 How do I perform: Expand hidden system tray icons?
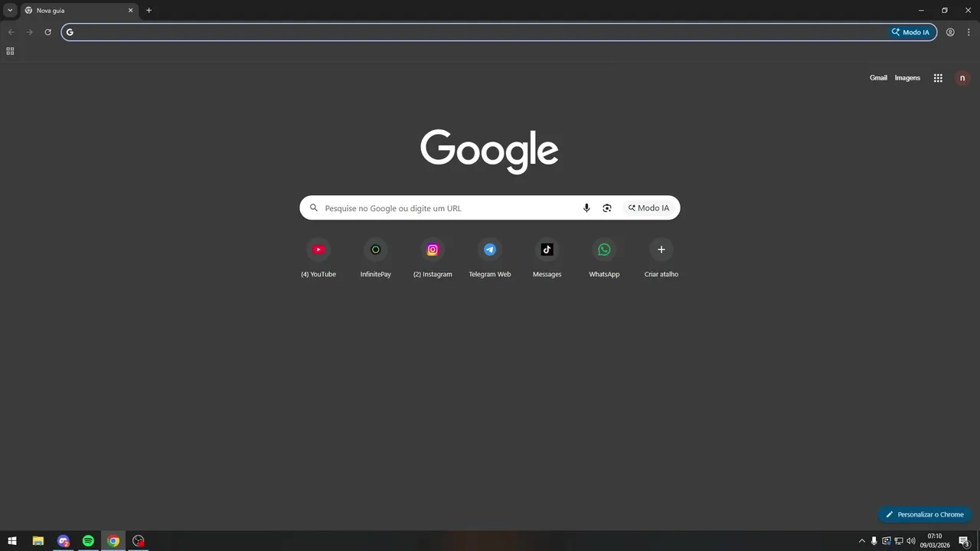(x=861, y=541)
